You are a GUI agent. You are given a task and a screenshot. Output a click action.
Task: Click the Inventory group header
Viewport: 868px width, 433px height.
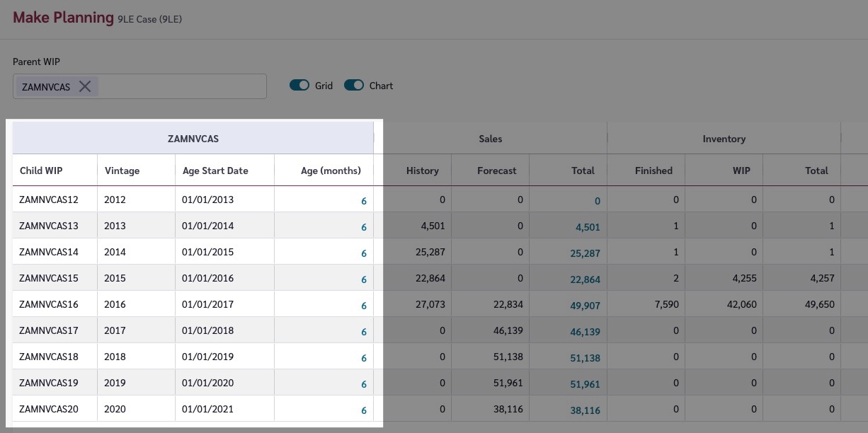tap(724, 139)
